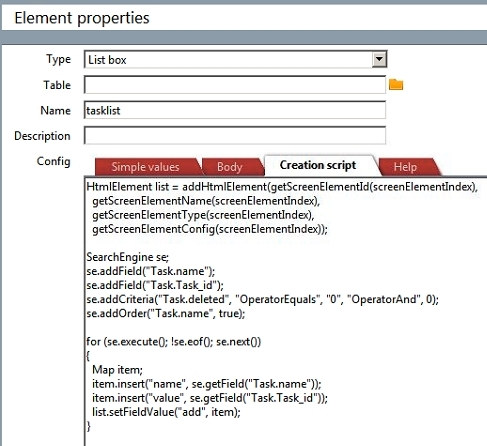
Task: Click the list.setFieldValue("add", item) line
Action: [x=166, y=412]
